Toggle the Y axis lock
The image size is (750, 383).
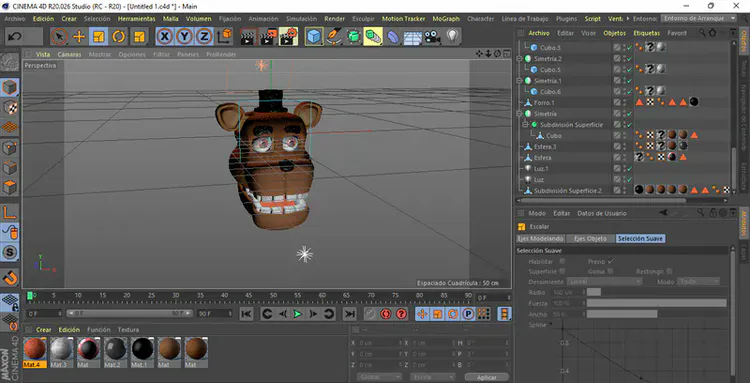pyautogui.click(x=185, y=36)
